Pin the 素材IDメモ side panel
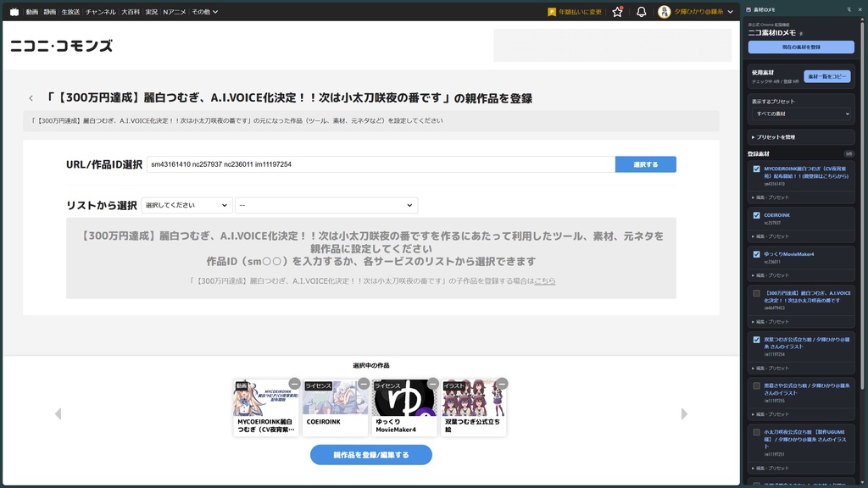The image size is (868, 488). (849, 9)
